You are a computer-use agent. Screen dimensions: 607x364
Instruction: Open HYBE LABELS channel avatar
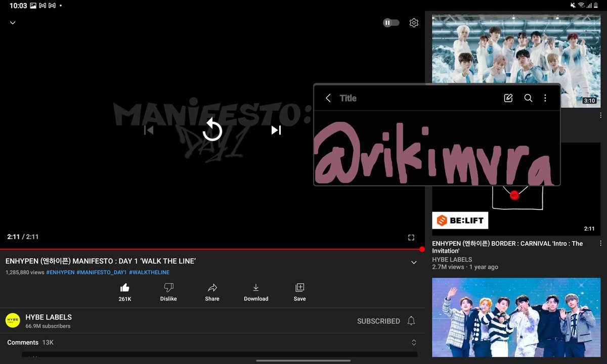(13, 321)
